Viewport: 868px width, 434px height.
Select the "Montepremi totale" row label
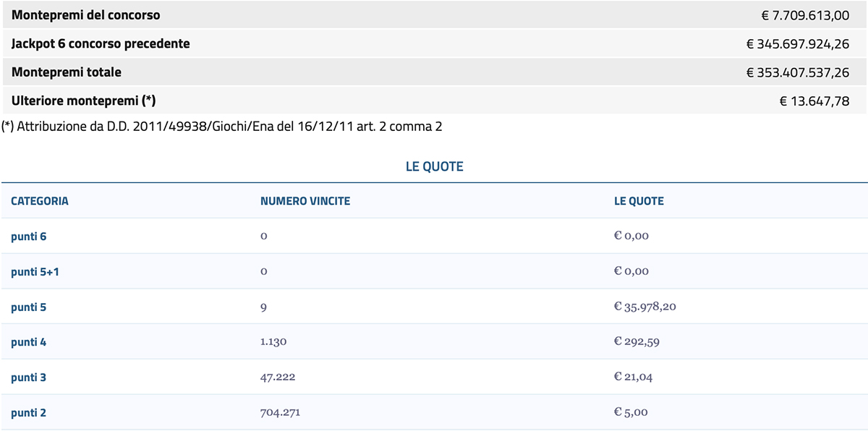[x=67, y=72]
